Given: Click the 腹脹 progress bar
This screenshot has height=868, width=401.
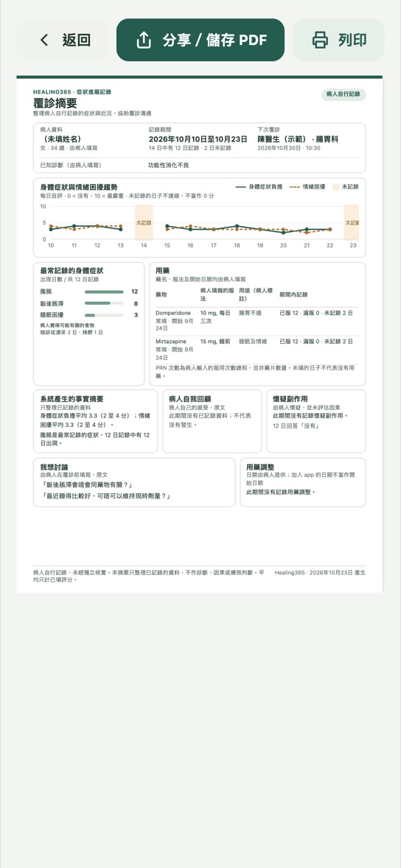Looking at the screenshot, I should pyautogui.click(x=104, y=292).
